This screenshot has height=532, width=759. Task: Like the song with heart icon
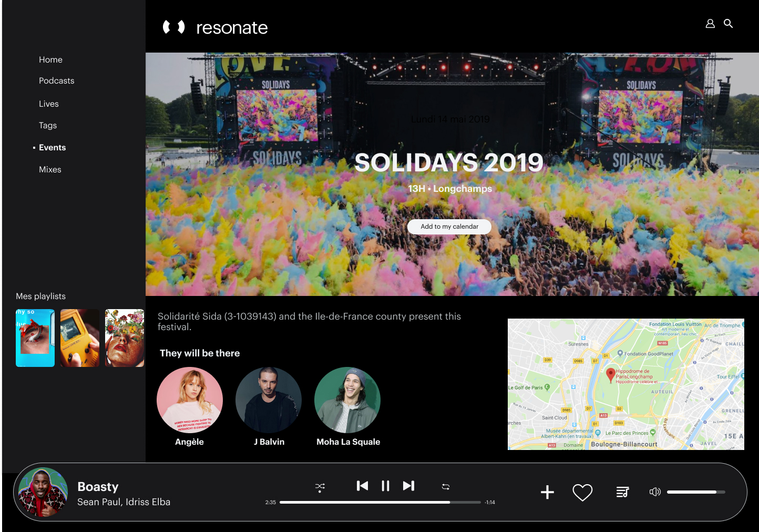(x=582, y=493)
